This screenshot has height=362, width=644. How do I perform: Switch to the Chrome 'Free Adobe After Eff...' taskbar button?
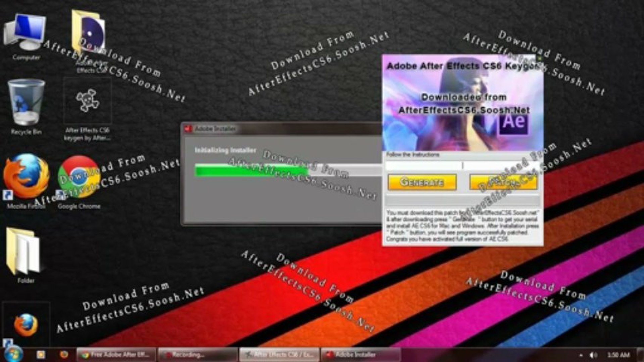[116, 354]
